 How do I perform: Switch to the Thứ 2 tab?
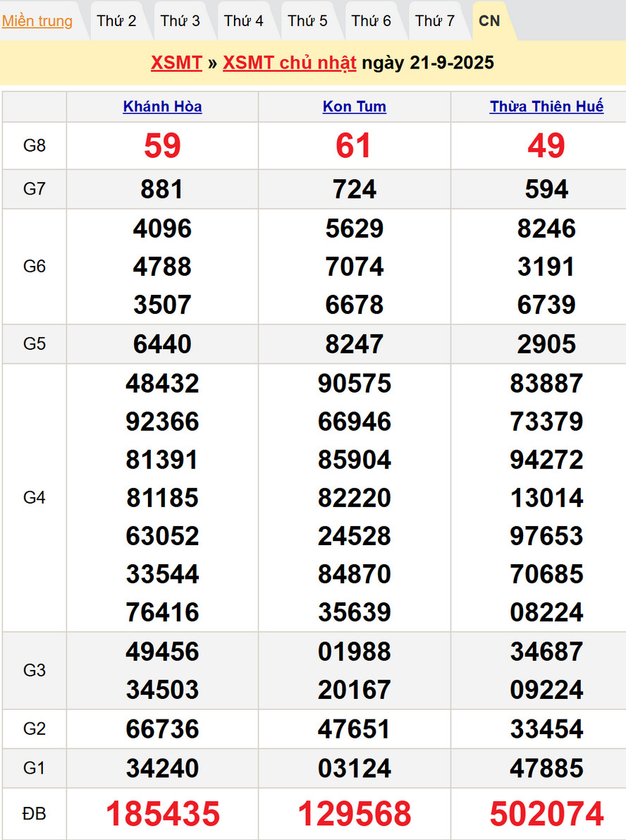[116, 21]
